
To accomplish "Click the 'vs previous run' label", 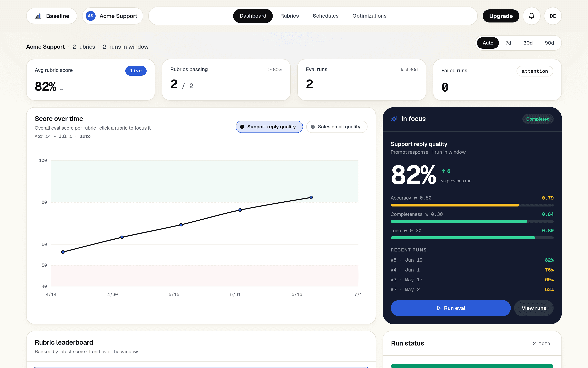I will [456, 181].
